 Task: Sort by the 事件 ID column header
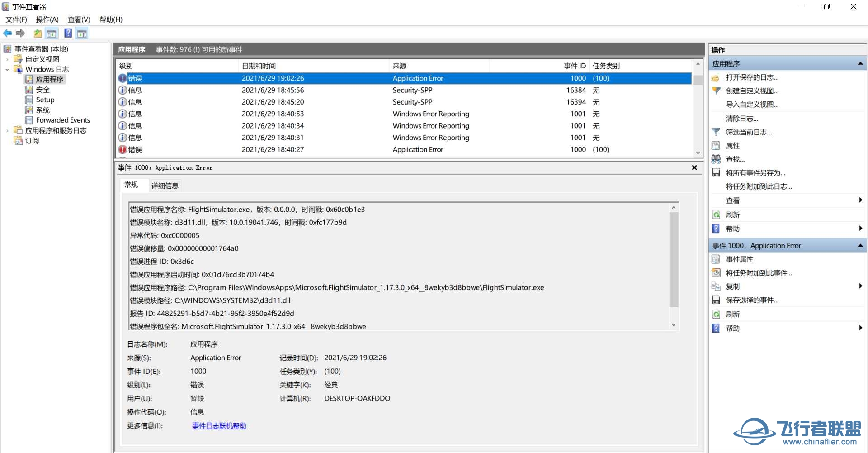click(x=539, y=66)
